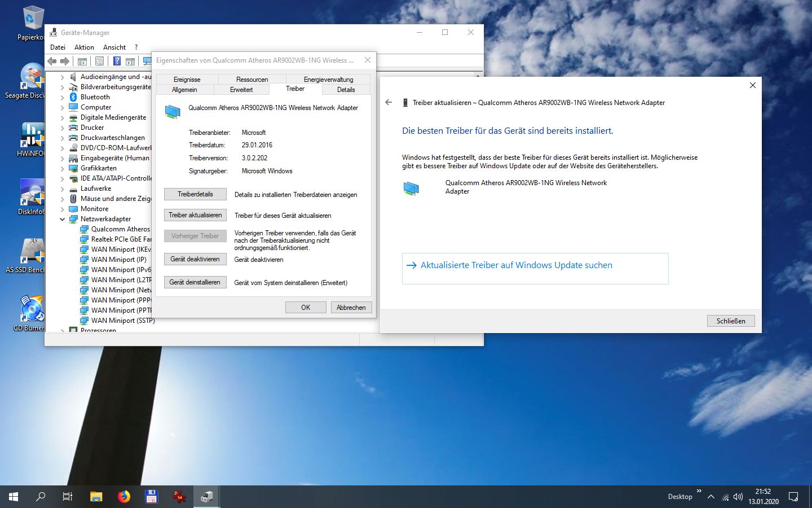Screen dimensions: 812x508
Task: Click the Desktop toolbar label on taskbar
Action: (x=680, y=497)
